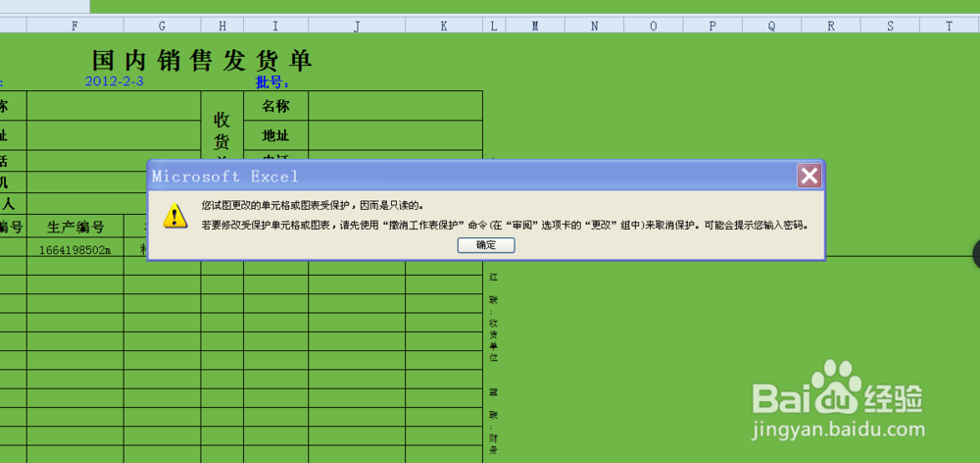Select column T header
The image size is (980, 463).
pos(949,26)
